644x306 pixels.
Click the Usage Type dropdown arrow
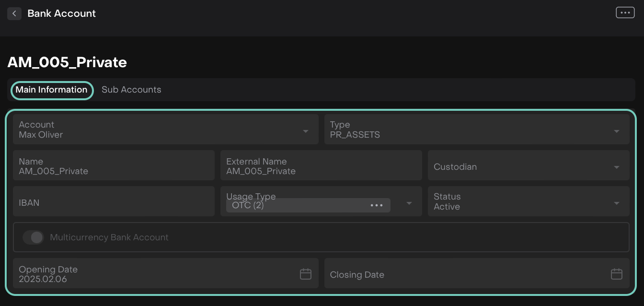tap(409, 203)
